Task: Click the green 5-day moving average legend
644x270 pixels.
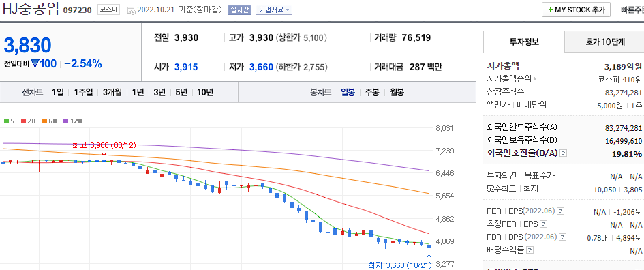Action: (9, 121)
